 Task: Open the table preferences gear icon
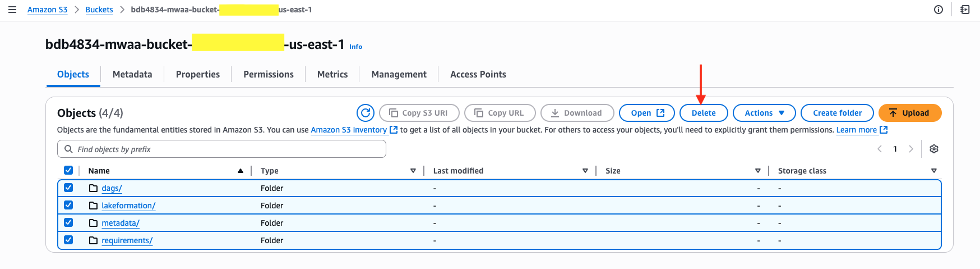933,149
